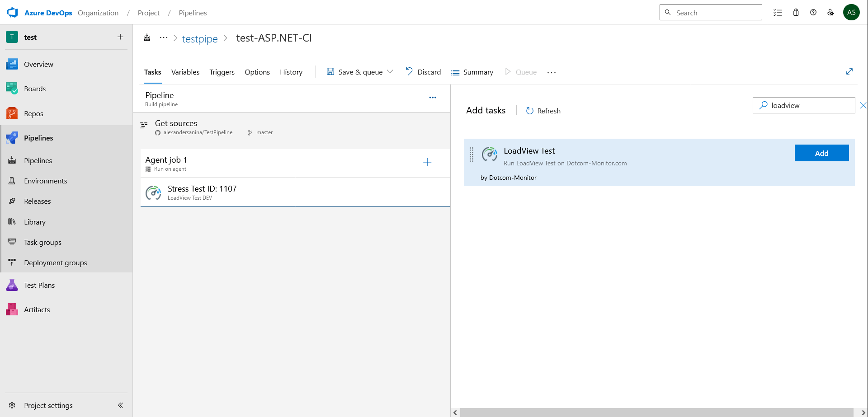Click the scrollbar right arrow

[x=863, y=412]
